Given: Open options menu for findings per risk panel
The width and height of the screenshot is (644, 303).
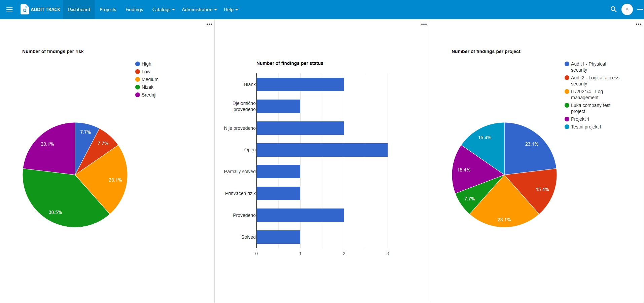Looking at the screenshot, I should 209,24.
